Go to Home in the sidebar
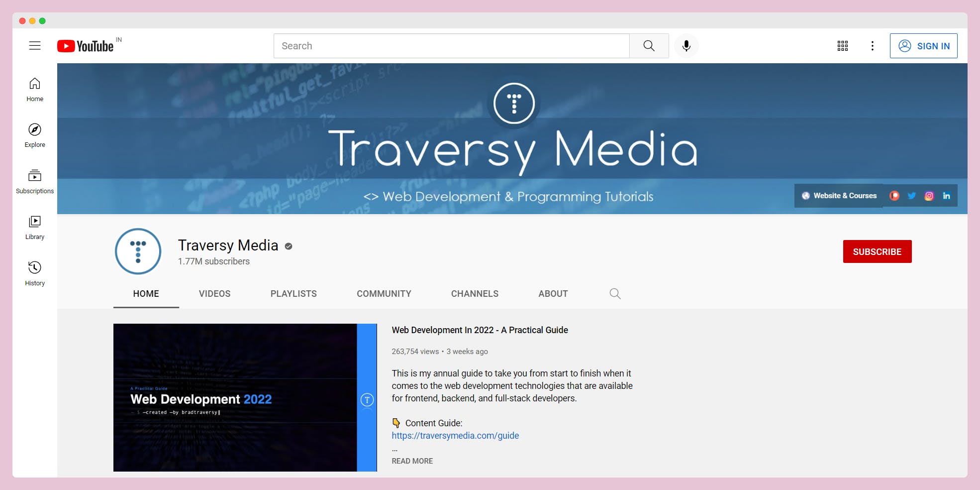Screen dimensions: 980x490 pos(35,90)
